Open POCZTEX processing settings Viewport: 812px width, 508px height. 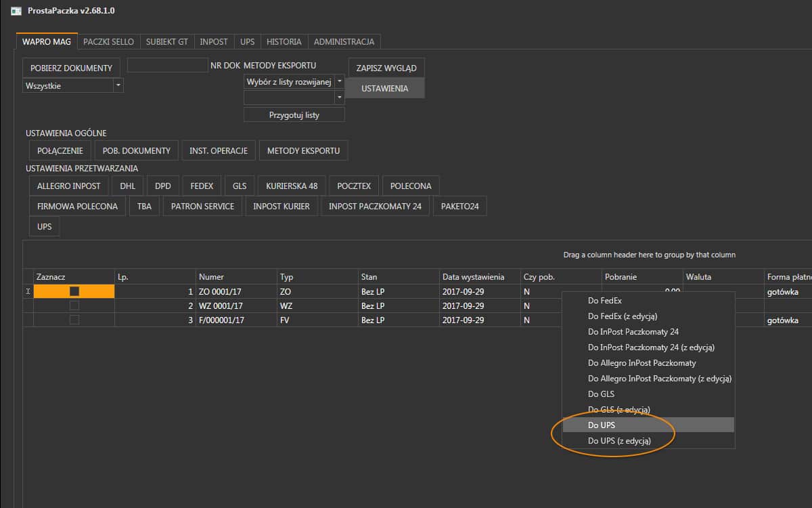[x=354, y=186]
